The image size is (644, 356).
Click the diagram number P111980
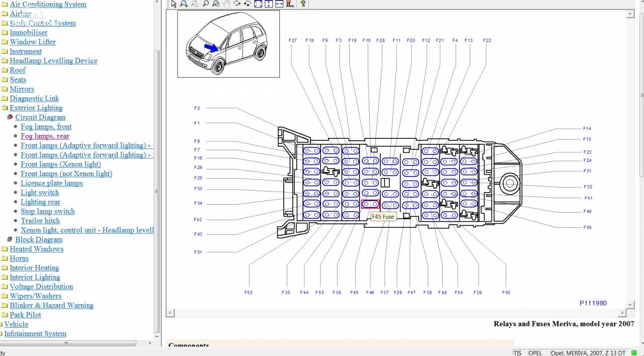(x=593, y=303)
